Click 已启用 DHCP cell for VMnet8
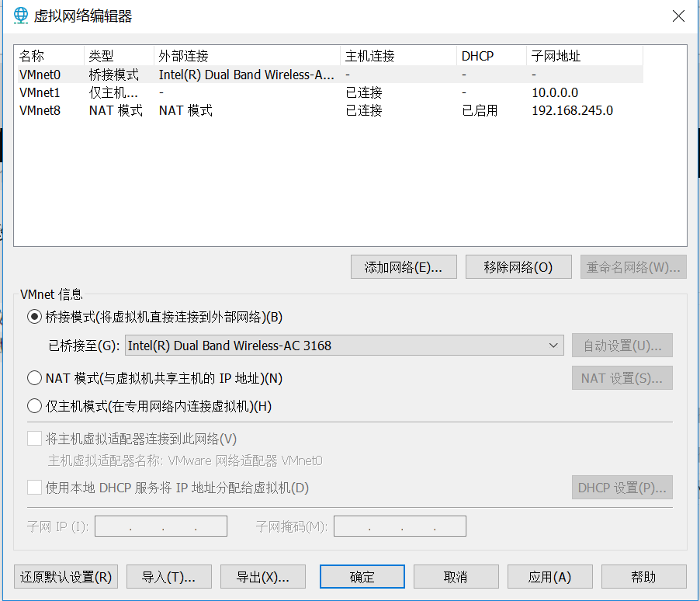The width and height of the screenshot is (700, 601). [480, 110]
